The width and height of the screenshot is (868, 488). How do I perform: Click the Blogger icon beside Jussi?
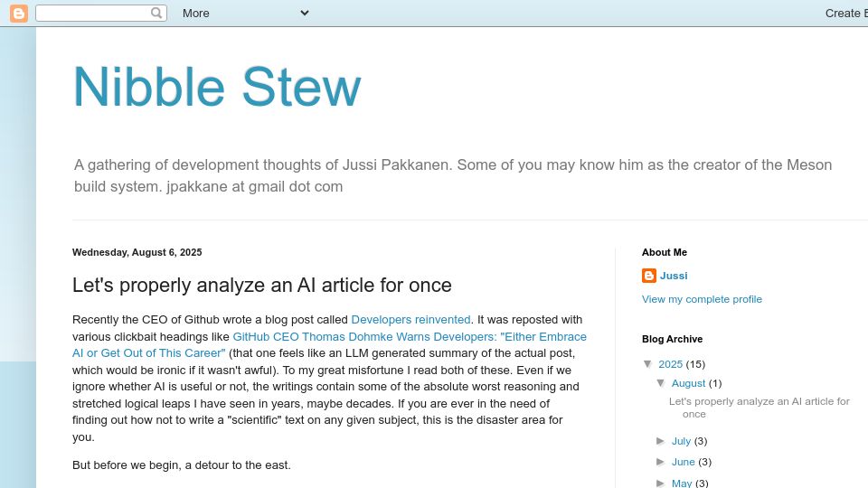[649, 276]
